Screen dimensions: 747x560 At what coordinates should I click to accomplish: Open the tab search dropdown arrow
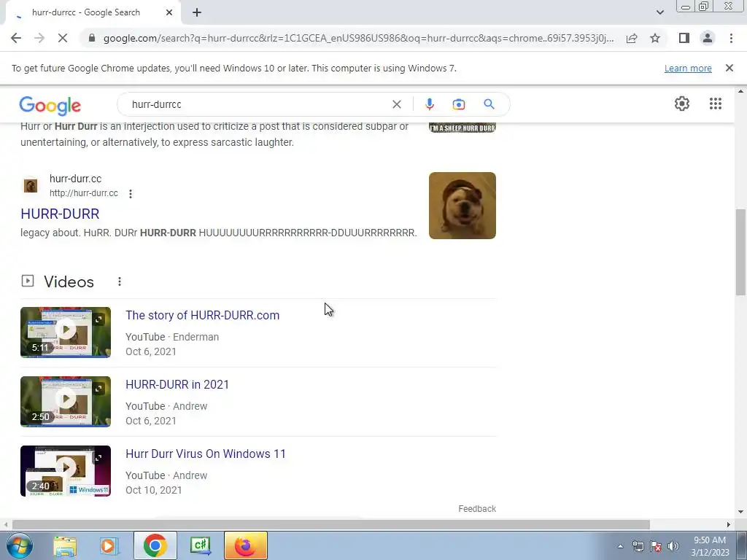pyautogui.click(x=659, y=12)
